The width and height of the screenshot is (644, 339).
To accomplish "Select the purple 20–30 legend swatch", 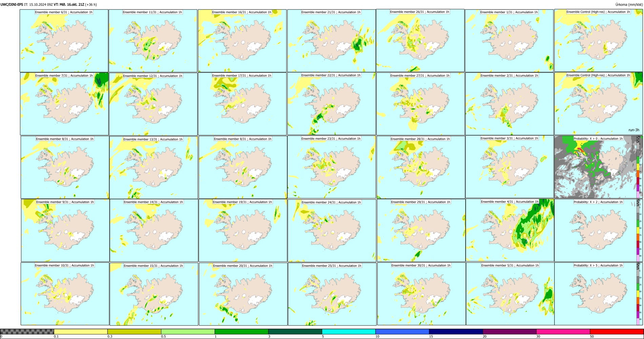I will [509, 332].
